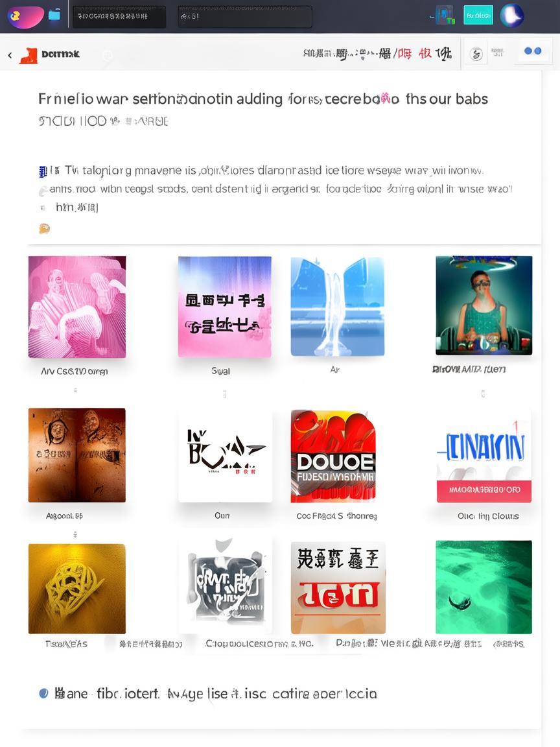This screenshot has height=747, width=560.
Task: Select the blue radio bullet at the bottom line
Action: (43, 693)
